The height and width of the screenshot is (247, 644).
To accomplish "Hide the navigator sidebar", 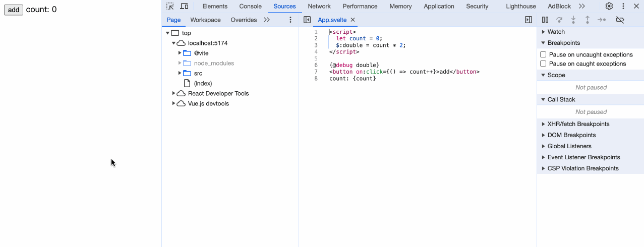I will 307,20.
